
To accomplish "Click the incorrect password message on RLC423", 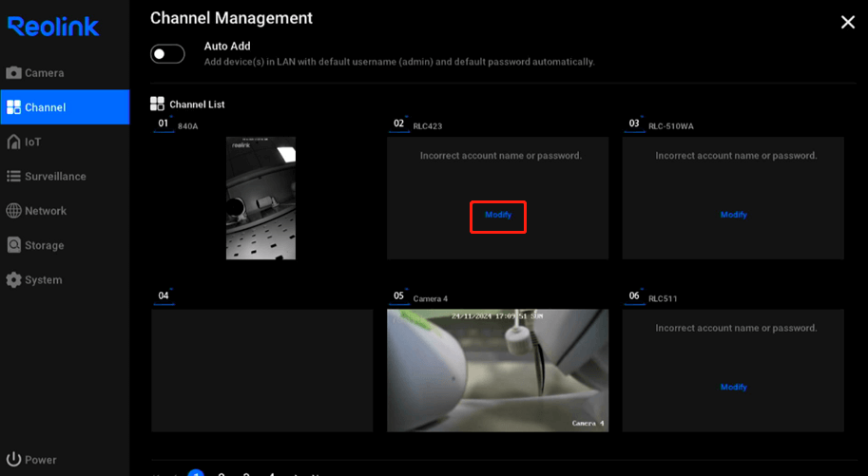I will pyautogui.click(x=500, y=156).
